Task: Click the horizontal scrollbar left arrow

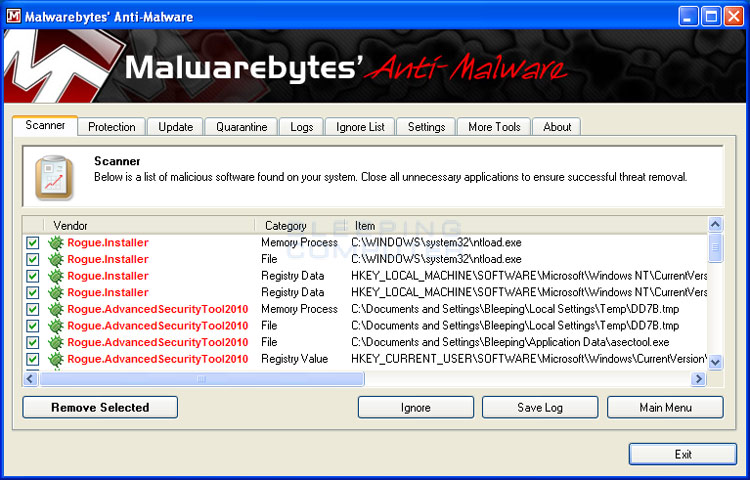Action: pos(30,379)
